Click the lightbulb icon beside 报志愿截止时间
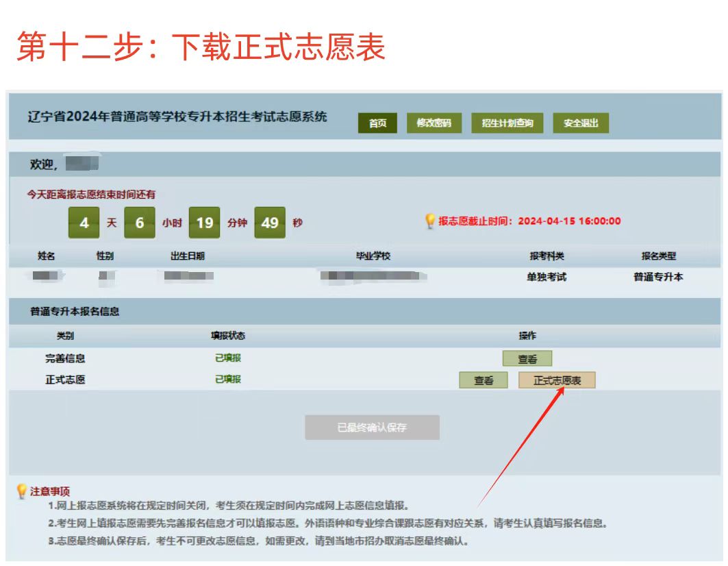Screen dimensions: 728x566 click(x=430, y=221)
